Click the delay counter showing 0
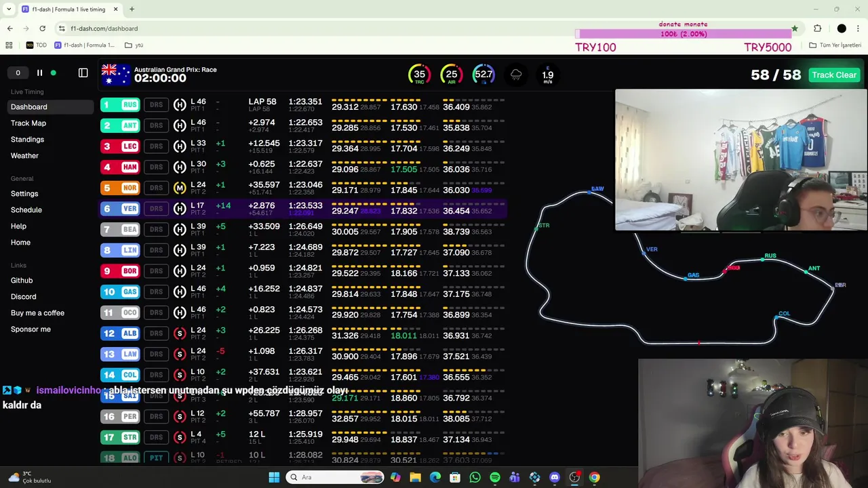 click(x=18, y=73)
